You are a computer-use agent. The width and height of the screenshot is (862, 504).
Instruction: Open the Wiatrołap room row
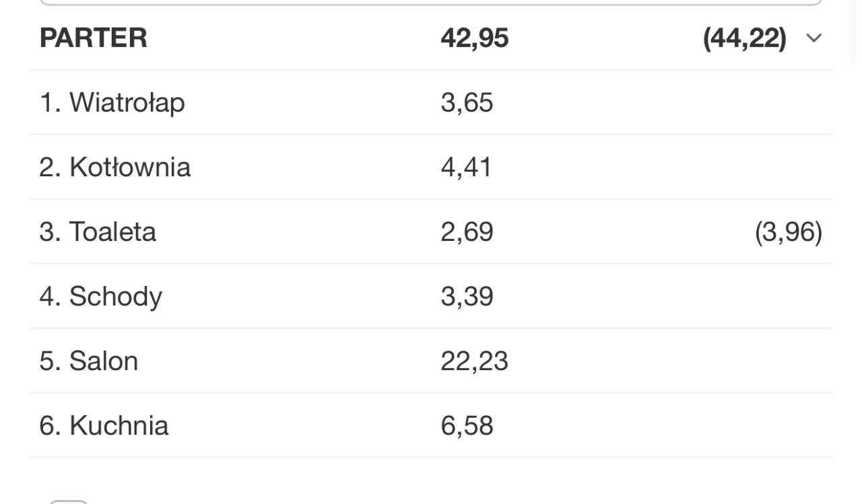point(112,103)
